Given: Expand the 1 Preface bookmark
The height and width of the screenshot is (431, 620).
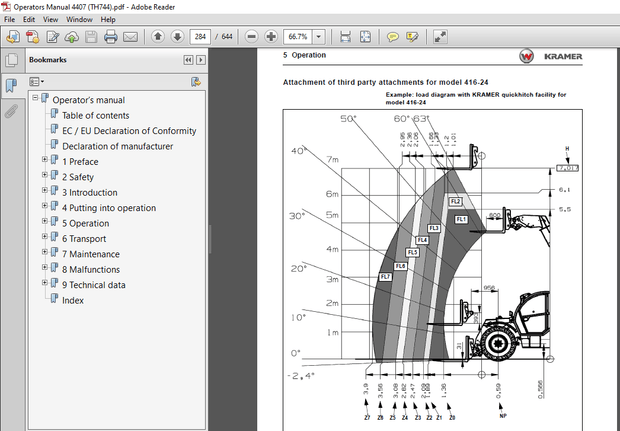Looking at the screenshot, I should (x=45, y=159).
